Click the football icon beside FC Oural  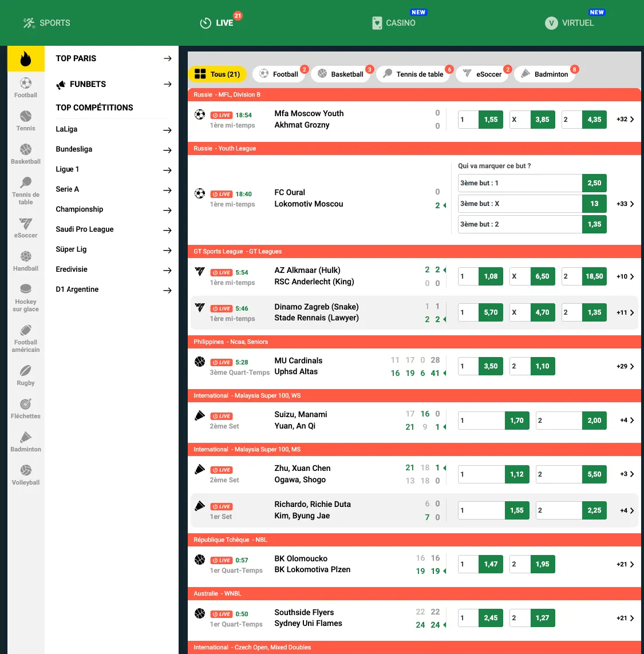[x=200, y=193]
